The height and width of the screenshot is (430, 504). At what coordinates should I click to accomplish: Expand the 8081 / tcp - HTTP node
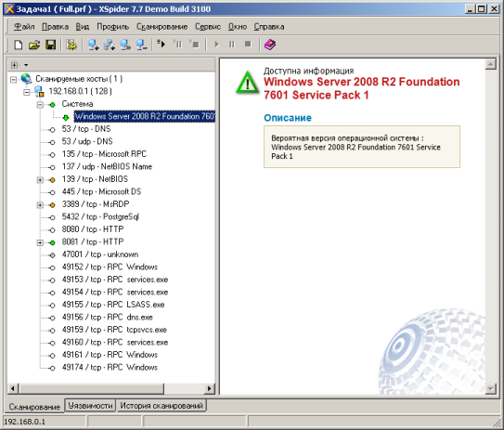coord(40,242)
